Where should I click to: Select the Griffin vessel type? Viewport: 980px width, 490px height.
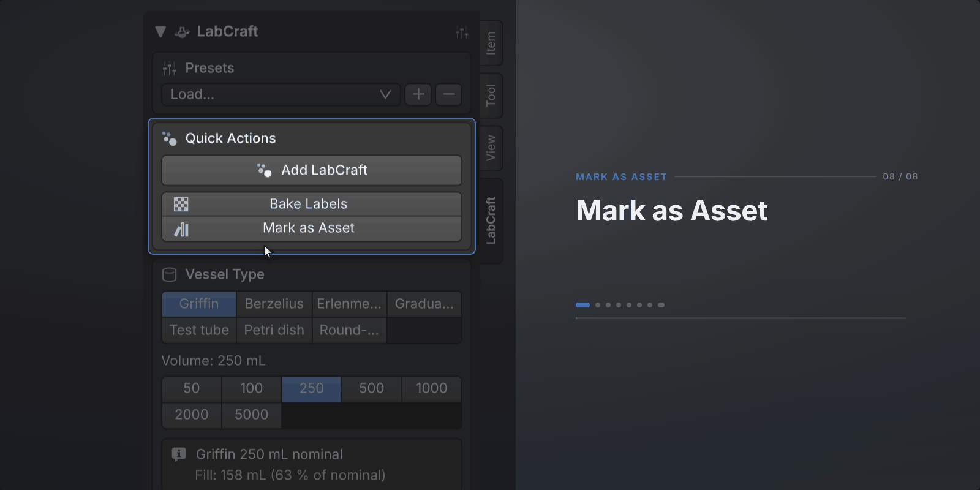199,304
